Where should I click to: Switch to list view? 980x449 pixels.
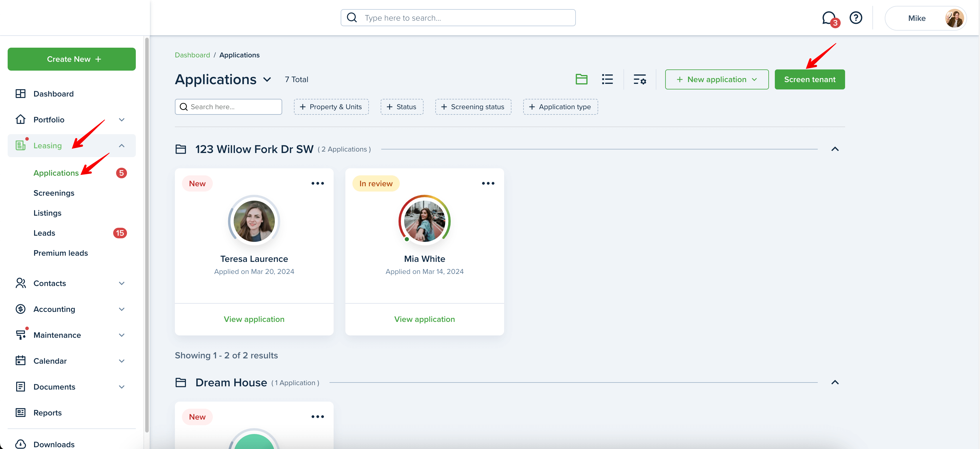tap(607, 79)
